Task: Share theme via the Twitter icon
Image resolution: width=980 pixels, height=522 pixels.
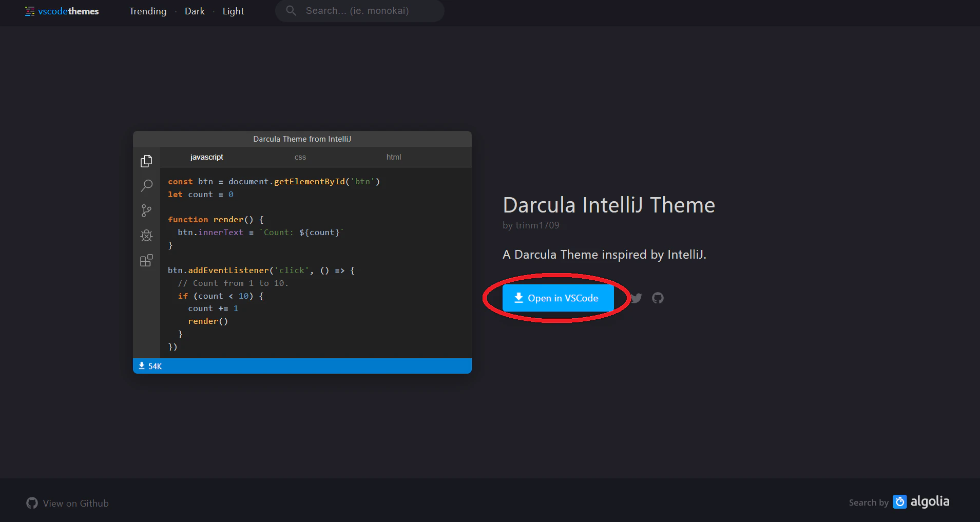Action: pyautogui.click(x=637, y=298)
